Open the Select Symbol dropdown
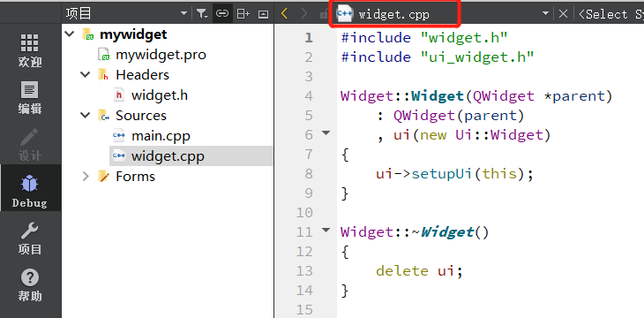Screen dimensions: 644x318 click(610, 14)
